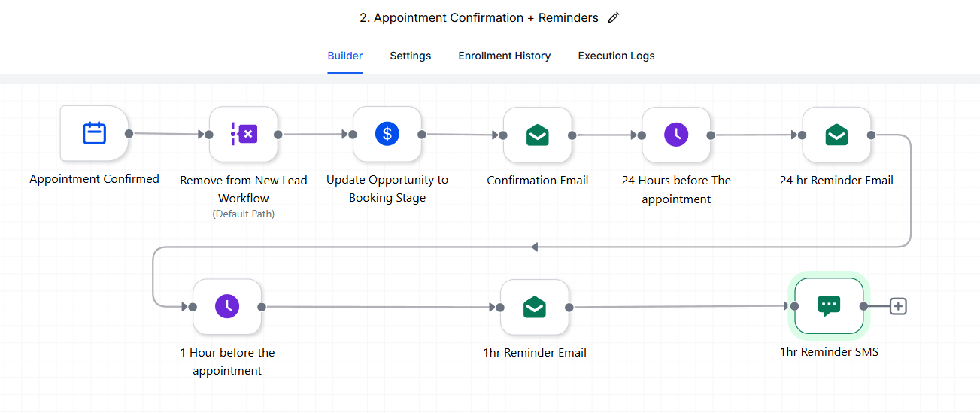
Task: Click the 1hr Reminder SMS chat node
Action: [829, 306]
